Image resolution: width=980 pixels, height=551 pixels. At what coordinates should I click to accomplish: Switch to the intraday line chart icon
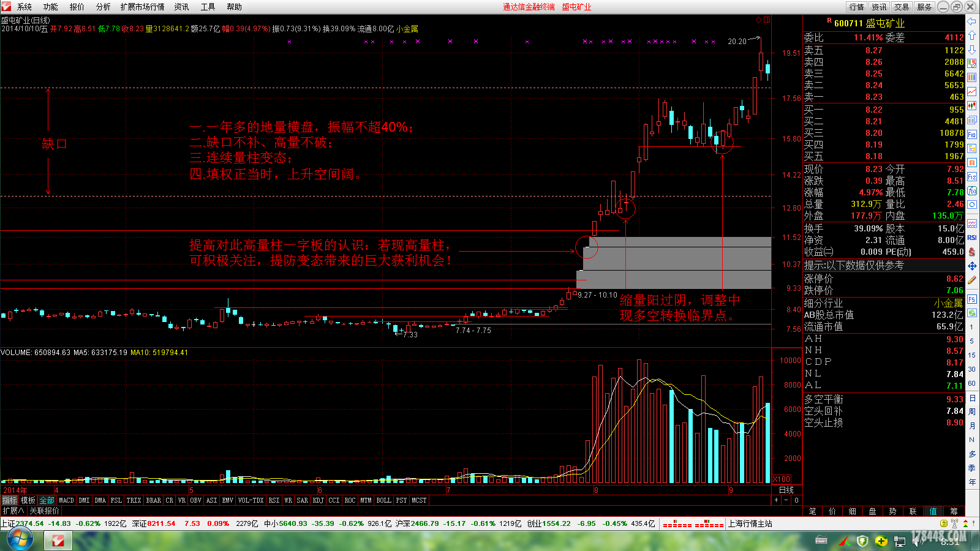[x=972, y=92]
